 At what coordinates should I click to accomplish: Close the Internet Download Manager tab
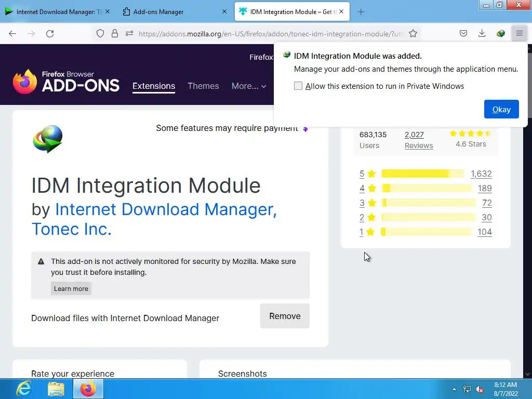tap(108, 11)
